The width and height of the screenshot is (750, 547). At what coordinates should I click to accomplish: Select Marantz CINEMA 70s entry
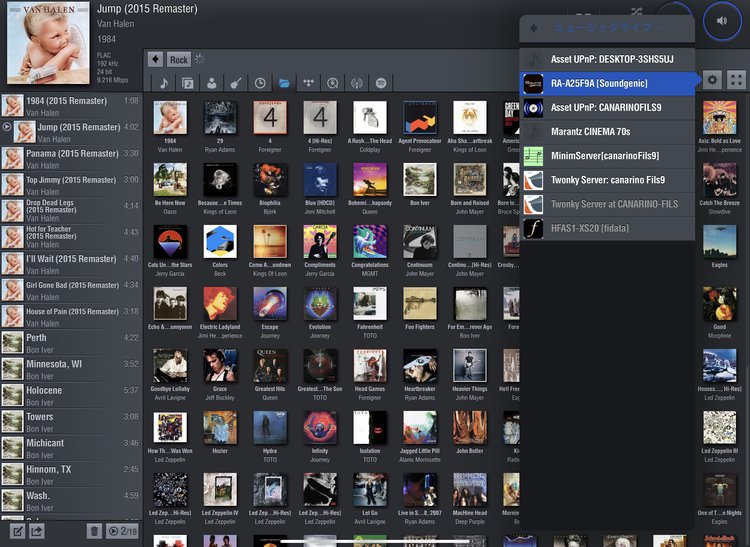tap(607, 131)
